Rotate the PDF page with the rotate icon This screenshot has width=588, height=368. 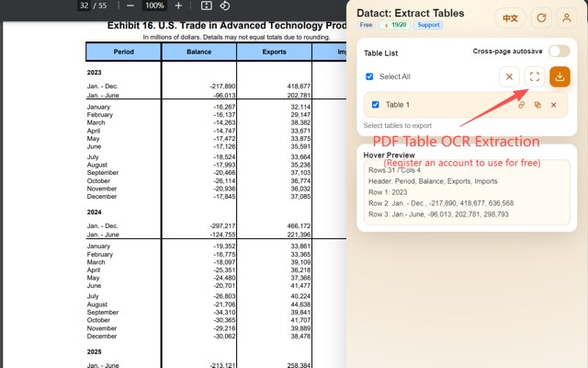(224, 6)
